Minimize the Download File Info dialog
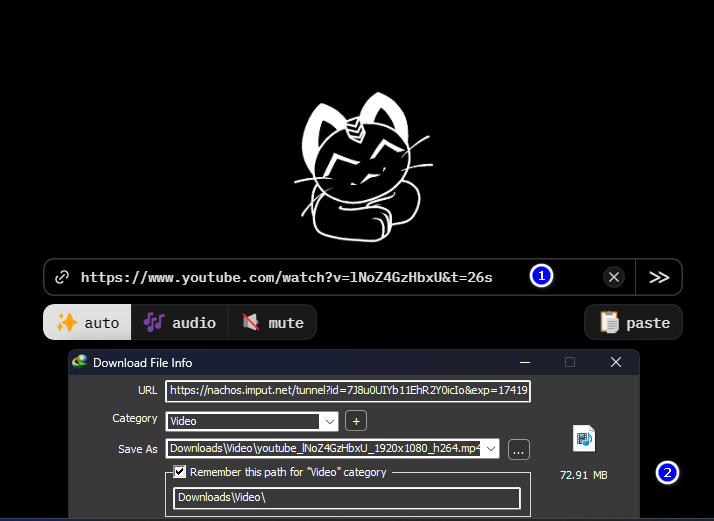 click(525, 363)
